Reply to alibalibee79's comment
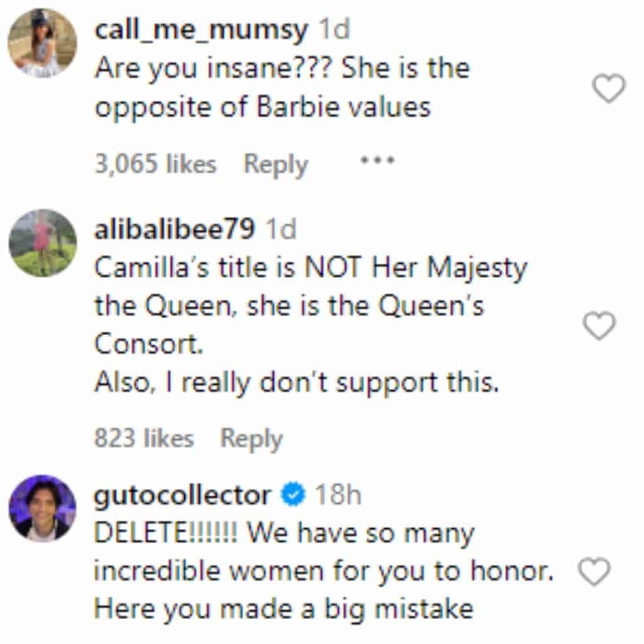The width and height of the screenshot is (644, 644). [251, 438]
